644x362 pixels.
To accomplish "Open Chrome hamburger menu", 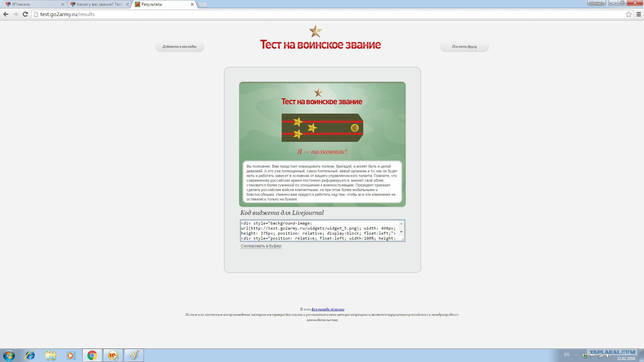I will [x=639, y=14].
